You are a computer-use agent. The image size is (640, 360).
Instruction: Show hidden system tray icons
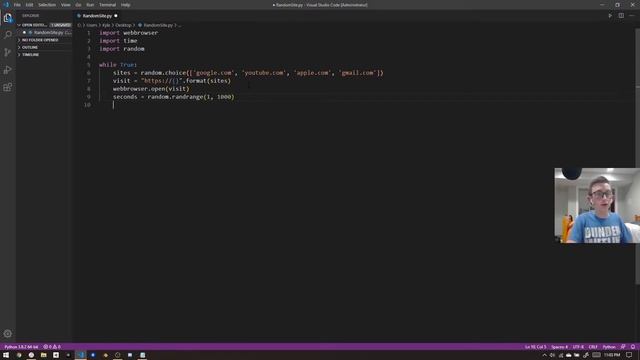(544, 355)
